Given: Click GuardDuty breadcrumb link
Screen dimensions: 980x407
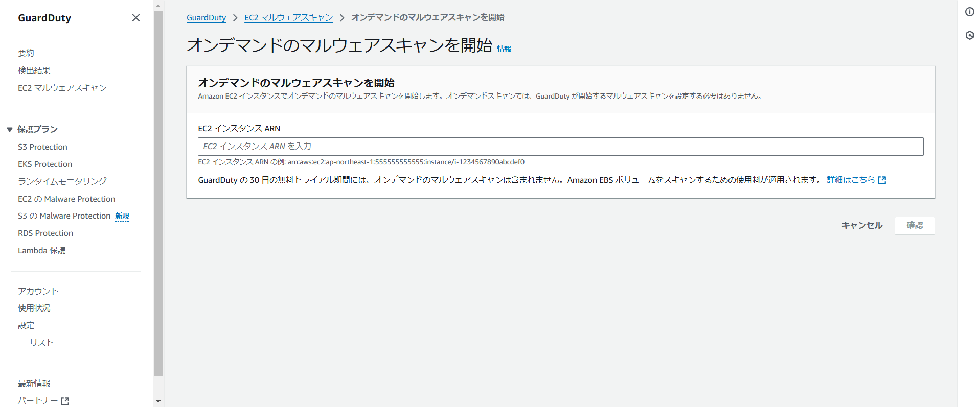Looking at the screenshot, I should coord(206,18).
